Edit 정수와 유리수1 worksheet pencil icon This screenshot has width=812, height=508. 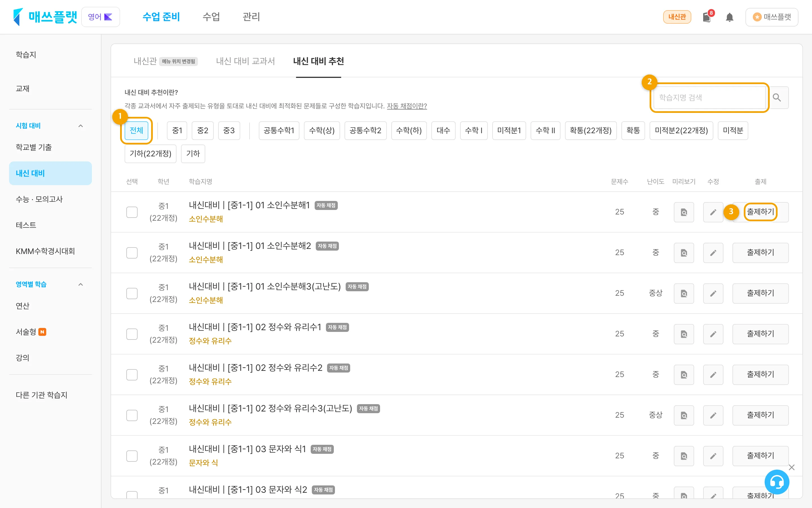click(x=713, y=334)
